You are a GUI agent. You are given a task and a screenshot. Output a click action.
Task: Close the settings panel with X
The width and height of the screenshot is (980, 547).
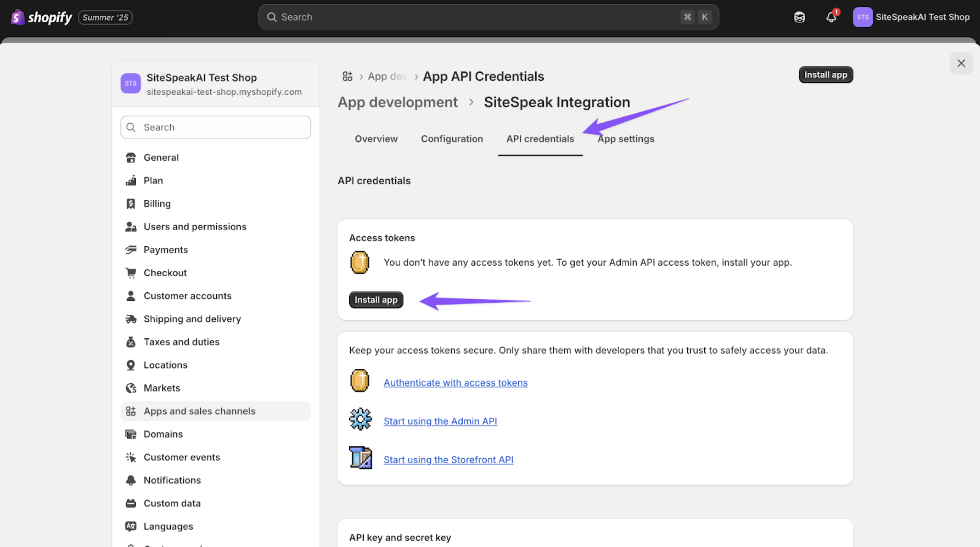click(961, 63)
